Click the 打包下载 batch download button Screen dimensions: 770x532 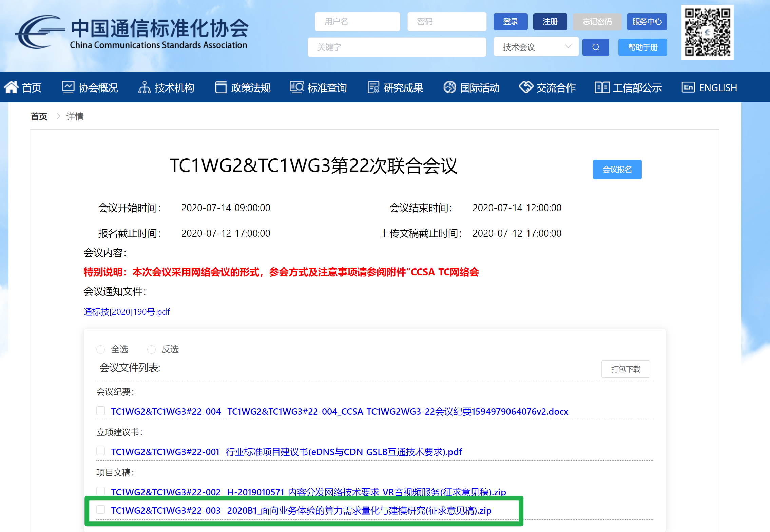[625, 369]
